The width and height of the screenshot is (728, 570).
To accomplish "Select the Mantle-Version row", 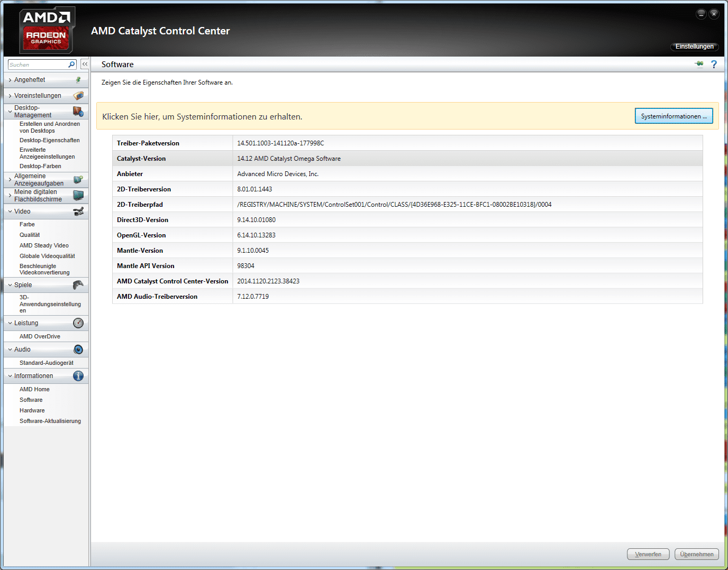I will (407, 250).
